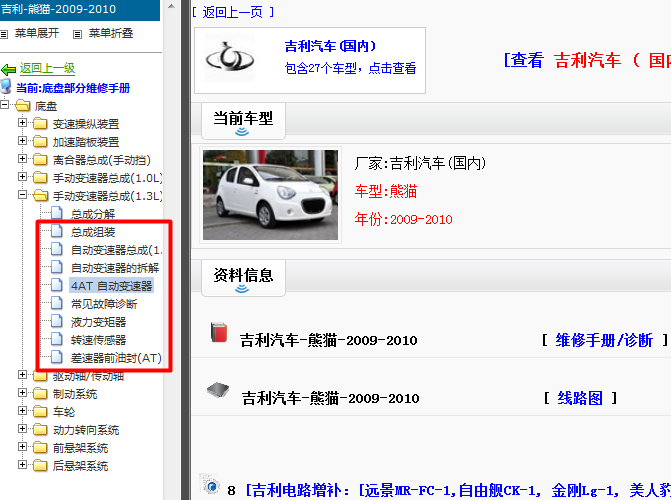Click the 车轮 folder icon
Image resolution: width=671 pixels, height=500 pixels.
pos(40,411)
